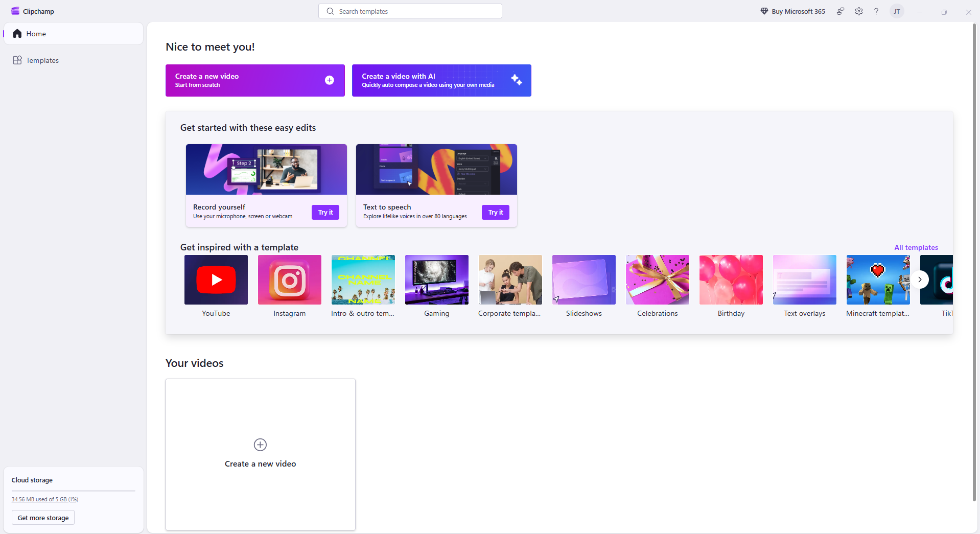Image resolution: width=980 pixels, height=534 pixels.
Task: Click the Instagram label text
Action: (290, 313)
